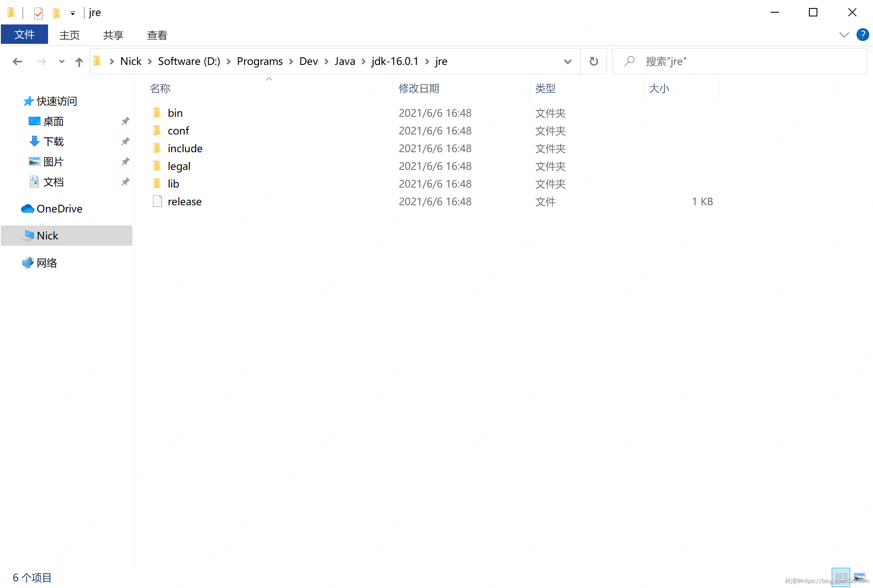Click the release file to open it

coord(184,201)
